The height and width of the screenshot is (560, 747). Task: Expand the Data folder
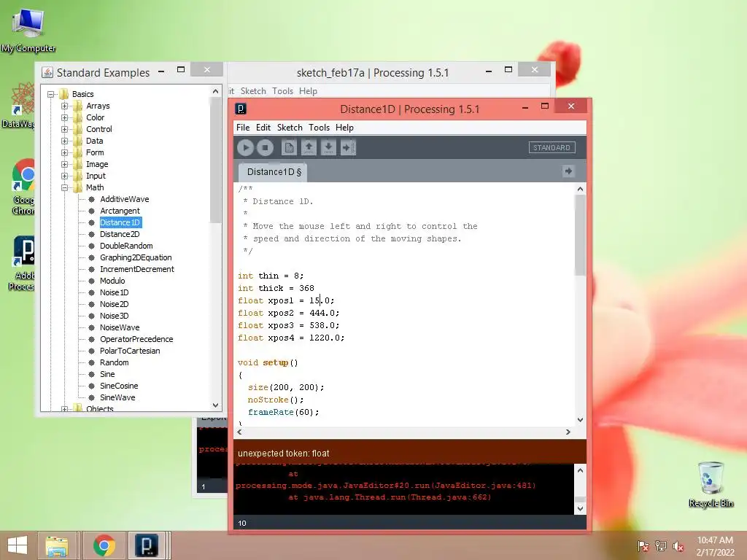pyautogui.click(x=64, y=141)
